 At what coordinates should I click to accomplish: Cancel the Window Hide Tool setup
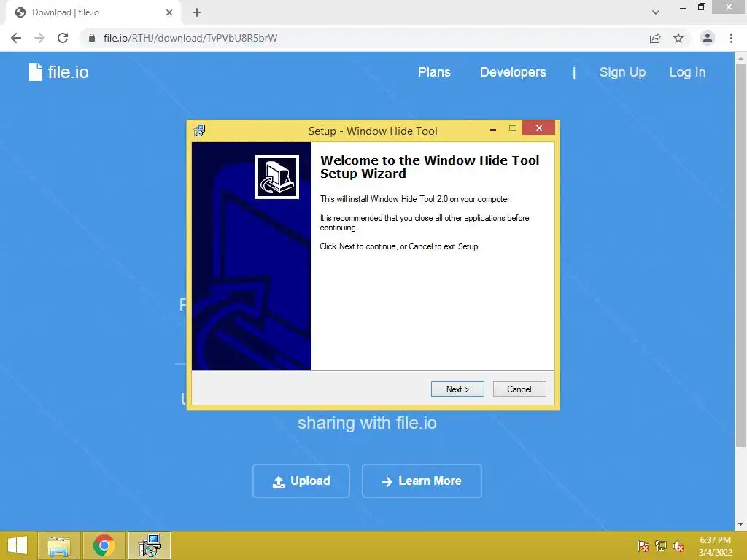tap(519, 389)
